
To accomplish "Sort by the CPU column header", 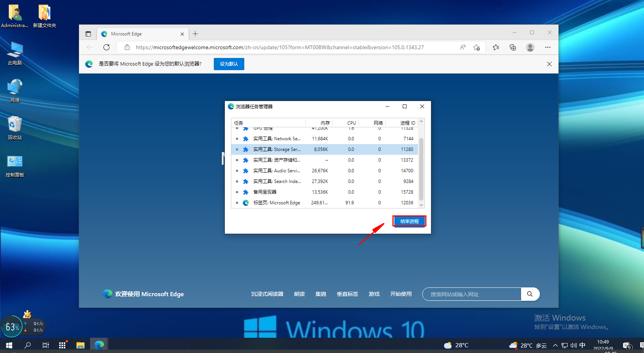I will 345,123.
